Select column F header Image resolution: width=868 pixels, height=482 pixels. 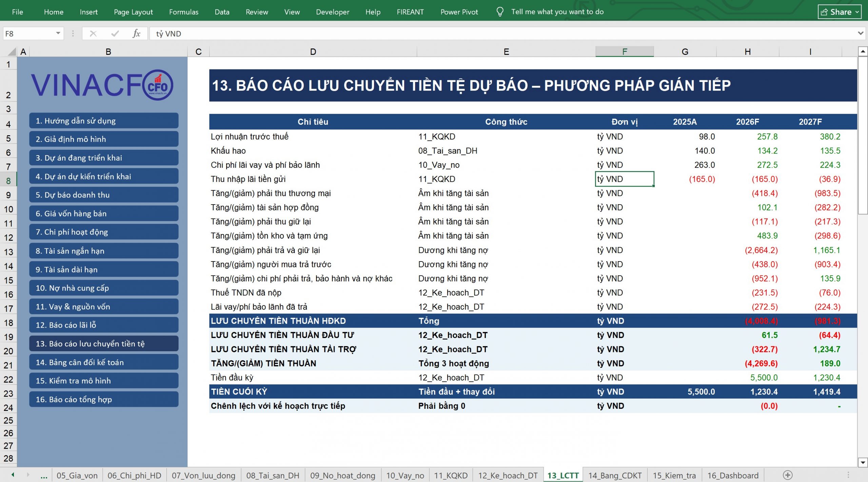pyautogui.click(x=625, y=51)
